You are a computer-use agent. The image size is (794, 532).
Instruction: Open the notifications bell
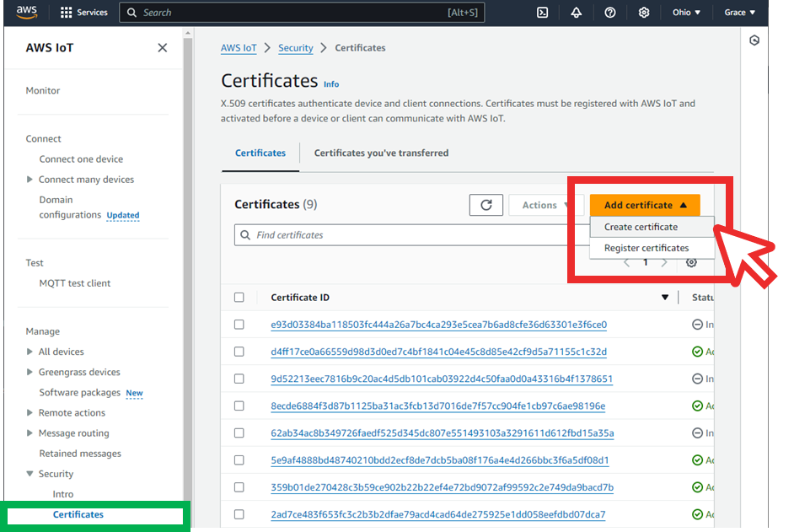coord(577,13)
